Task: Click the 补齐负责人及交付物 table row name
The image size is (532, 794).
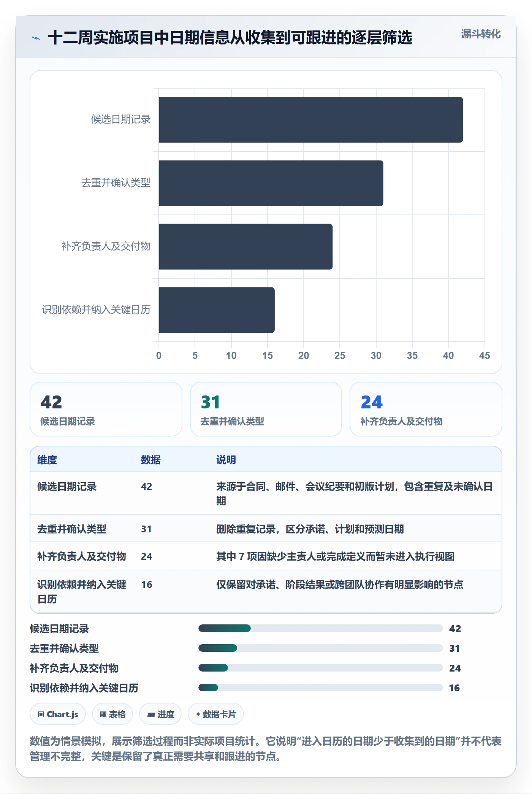Action: 82,556
